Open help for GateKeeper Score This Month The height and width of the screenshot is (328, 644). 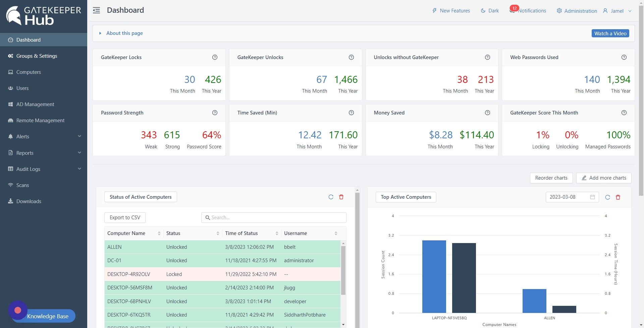click(x=624, y=113)
